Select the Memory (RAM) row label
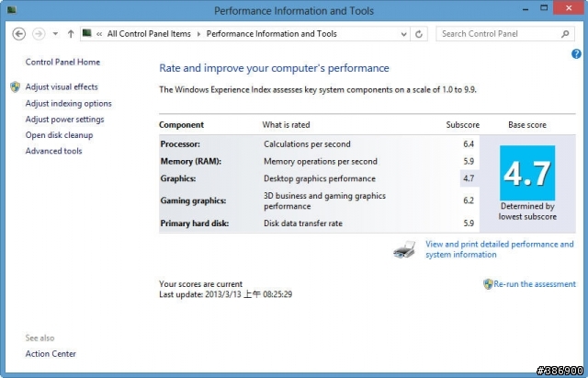Screen dimensions: 588x378 click(x=191, y=162)
